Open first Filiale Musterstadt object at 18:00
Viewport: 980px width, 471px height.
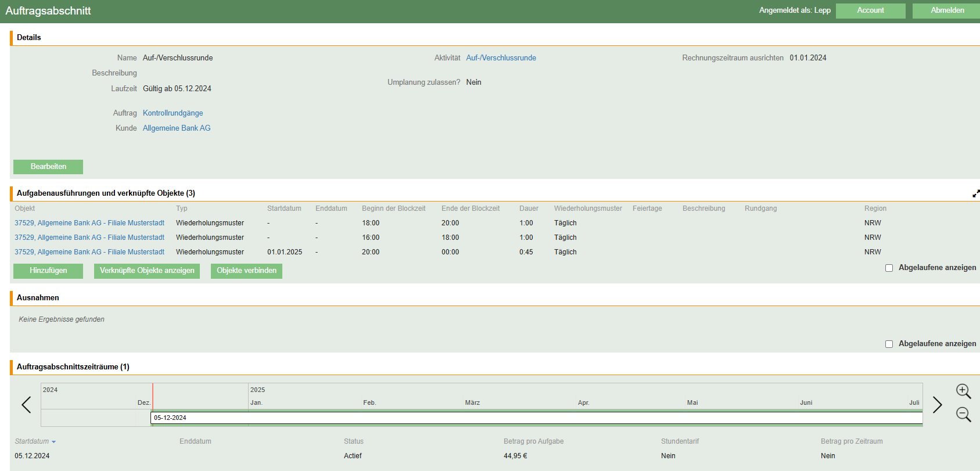click(x=89, y=223)
